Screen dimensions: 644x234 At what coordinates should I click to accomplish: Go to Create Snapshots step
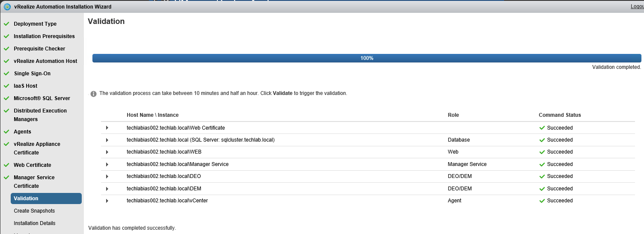34,211
